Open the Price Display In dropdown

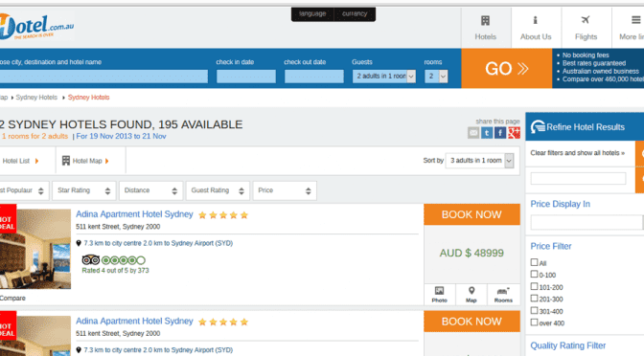(586, 222)
